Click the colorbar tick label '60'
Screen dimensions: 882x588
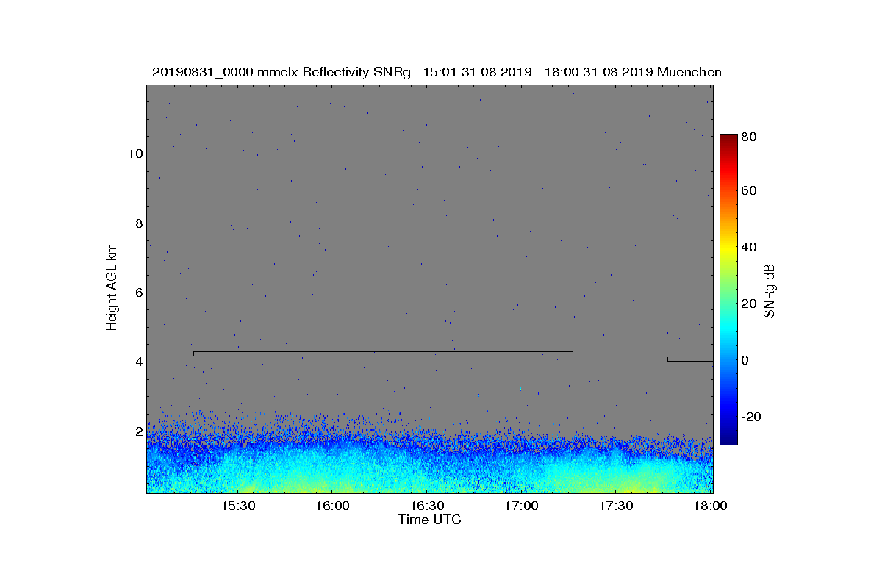[750, 191]
